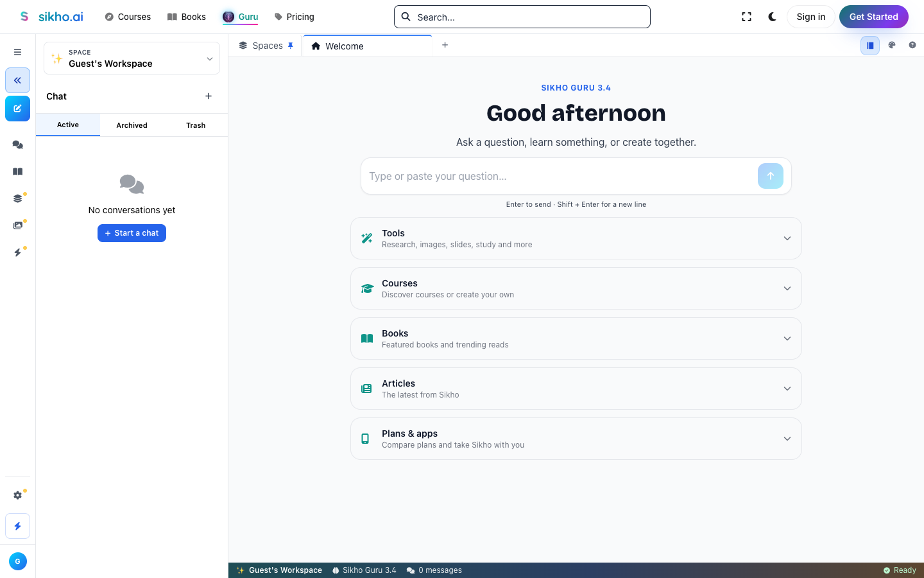
Task: Switch to the Trash chats tab
Action: tap(196, 125)
